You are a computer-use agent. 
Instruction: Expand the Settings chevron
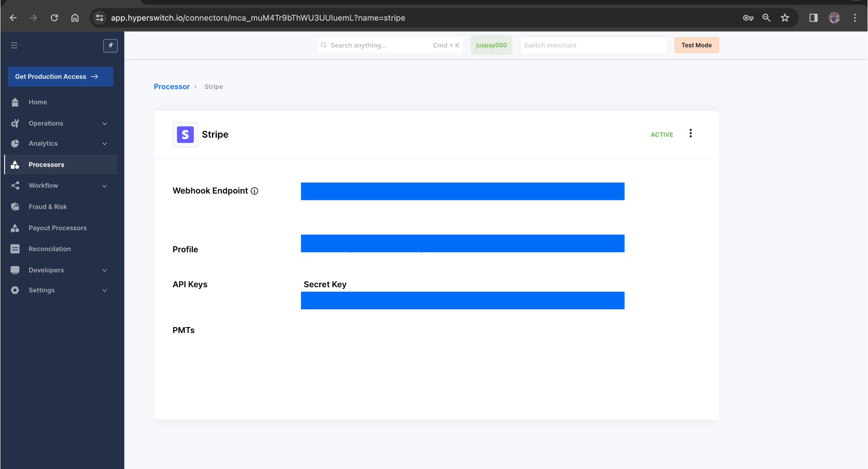pyautogui.click(x=105, y=290)
